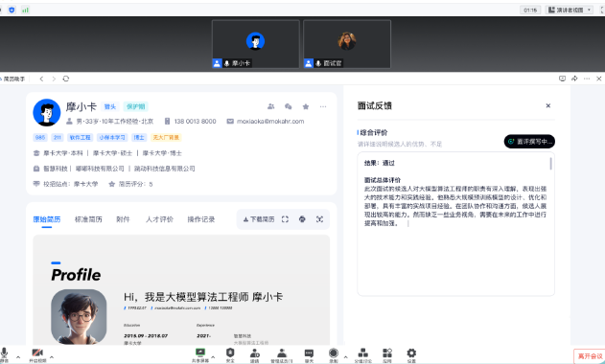
Task: Click the 离开会议 leave meeting button
Action: tap(590, 356)
